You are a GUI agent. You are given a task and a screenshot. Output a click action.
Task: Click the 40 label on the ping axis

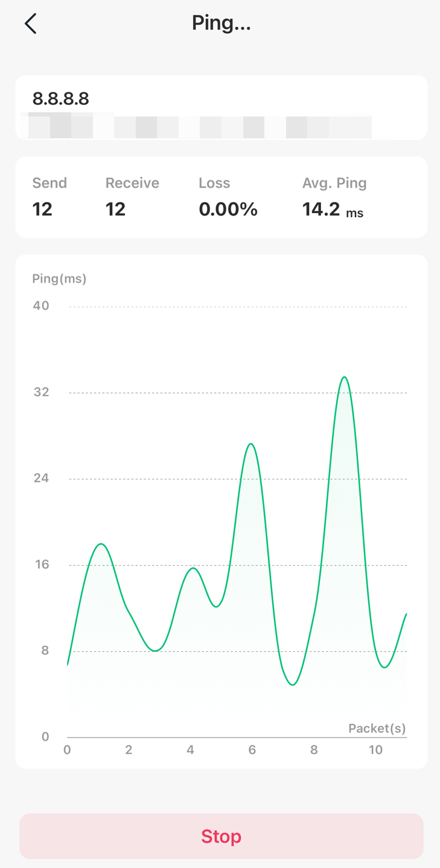[x=41, y=305]
